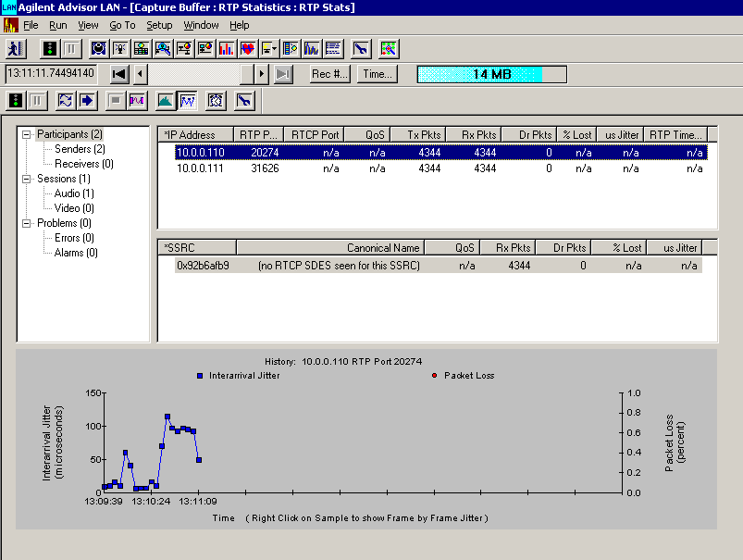Click the red heart vitals icon
Viewport: 743px width, 560px height.
point(248,48)
